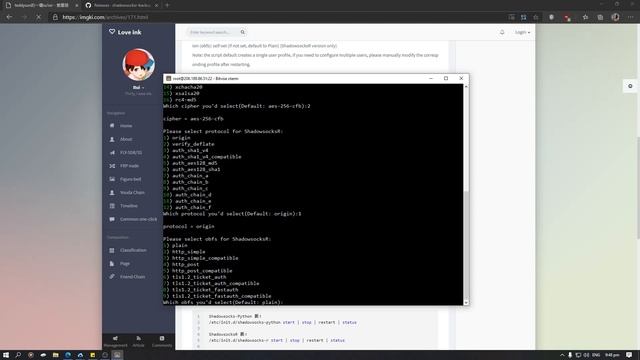Viewport: 640px width, 360px height.
Task: Open the browser settings and more menu
Action: (631, 17)
